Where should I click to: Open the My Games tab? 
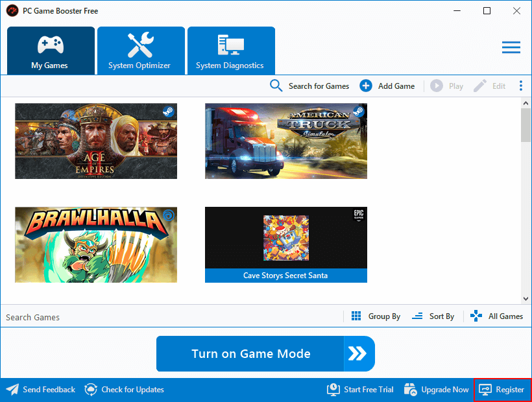coord(51,51)
